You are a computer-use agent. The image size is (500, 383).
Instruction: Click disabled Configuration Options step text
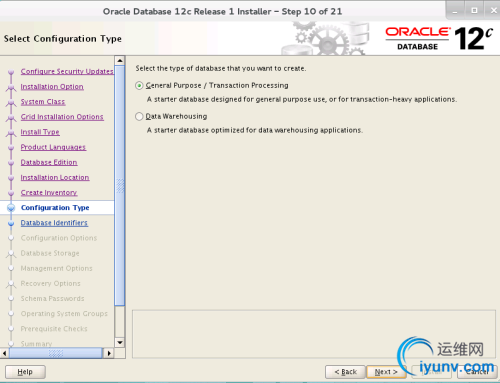click(x=59, y=238)
